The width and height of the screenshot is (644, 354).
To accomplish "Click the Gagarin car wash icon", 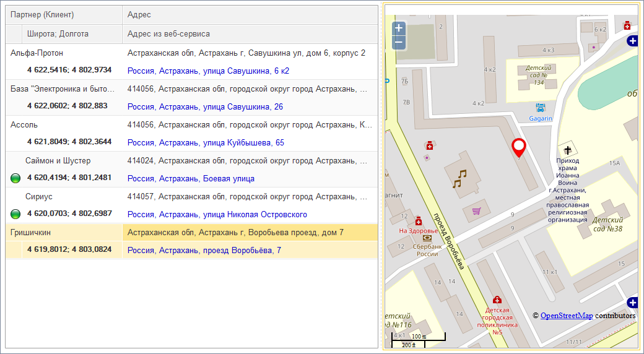I will click(x=540, y=108).
